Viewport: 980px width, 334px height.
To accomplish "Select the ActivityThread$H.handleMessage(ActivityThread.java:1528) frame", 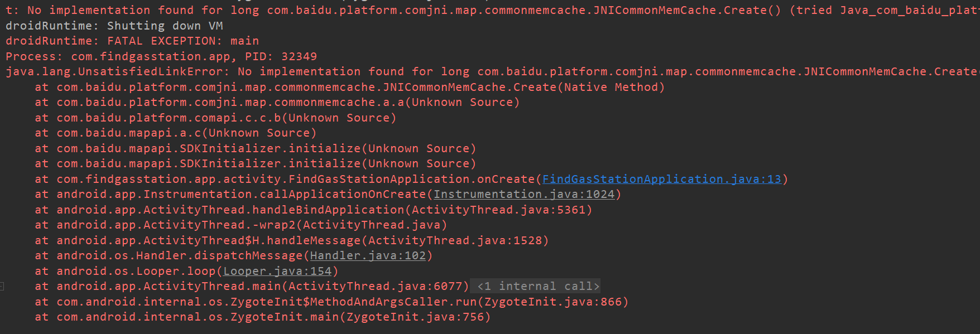I will [292, 240].
